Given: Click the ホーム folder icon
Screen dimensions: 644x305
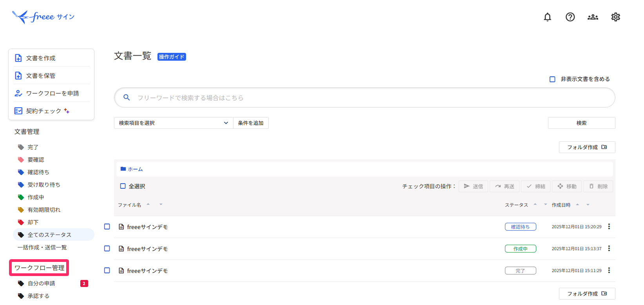Looking at the screenshot, I should 123,169.
